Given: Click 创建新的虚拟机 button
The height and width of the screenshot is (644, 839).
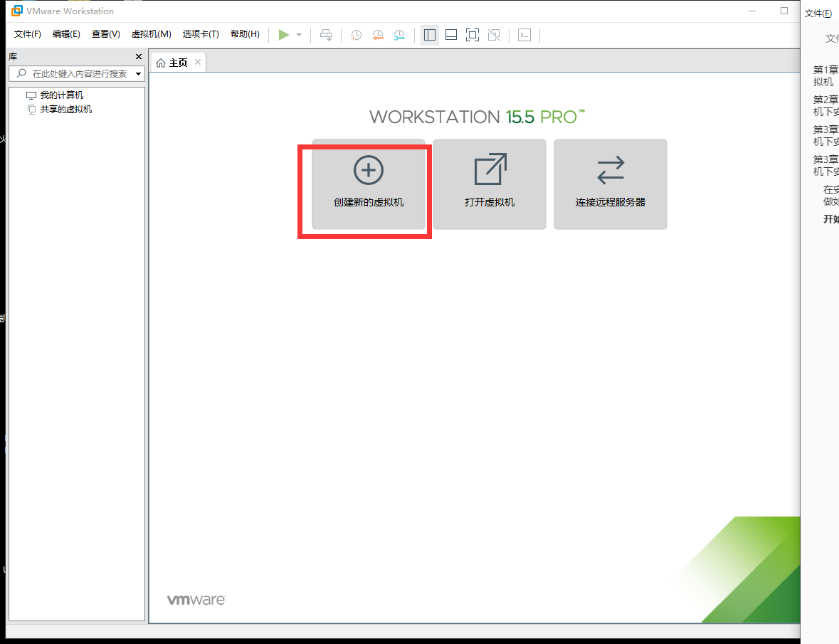Looking at the screenshot, I should (369, 184).
